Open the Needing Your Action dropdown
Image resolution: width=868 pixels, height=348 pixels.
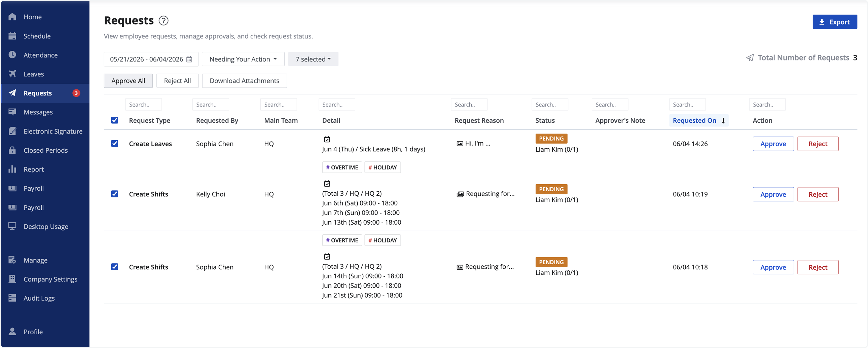(x=243, y=59)
